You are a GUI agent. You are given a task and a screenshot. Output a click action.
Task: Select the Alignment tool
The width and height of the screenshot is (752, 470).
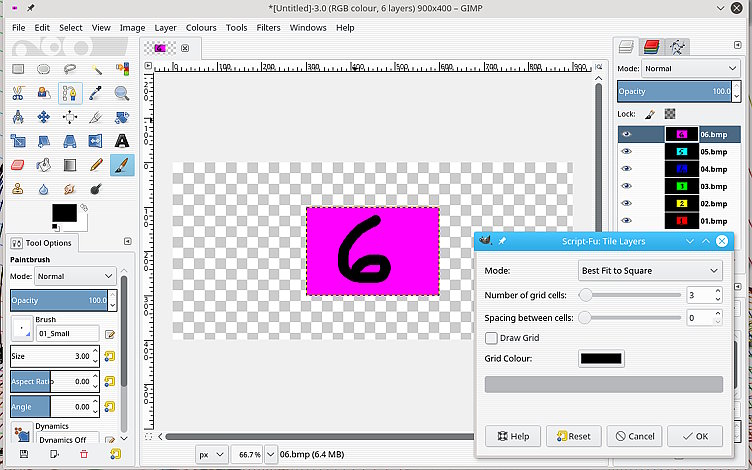(70, 117)
